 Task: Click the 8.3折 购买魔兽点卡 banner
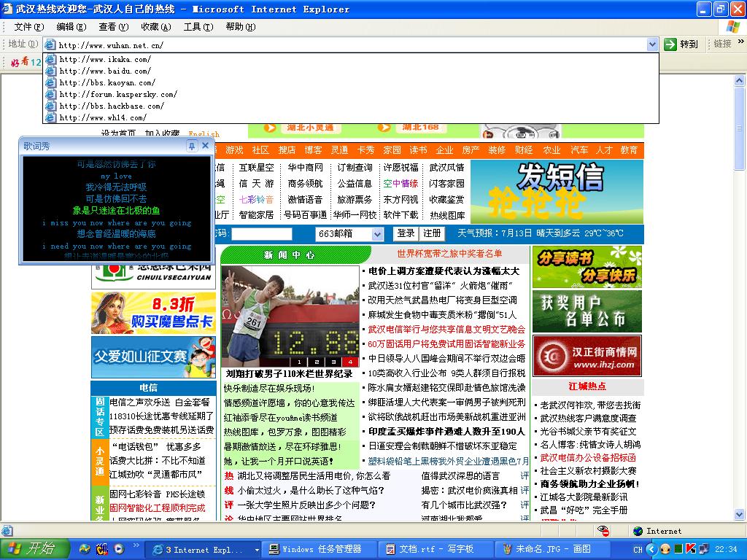[x=153, y=313]
